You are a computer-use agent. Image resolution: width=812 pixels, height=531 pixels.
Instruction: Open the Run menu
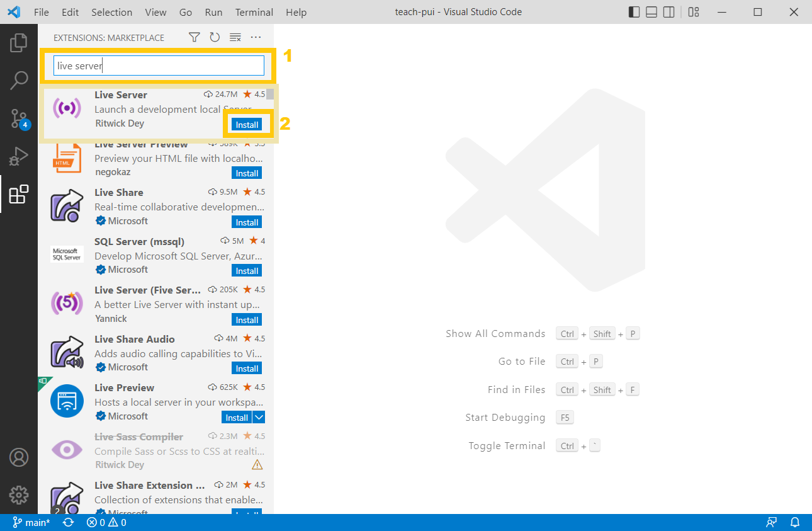(x=213, y=12)
